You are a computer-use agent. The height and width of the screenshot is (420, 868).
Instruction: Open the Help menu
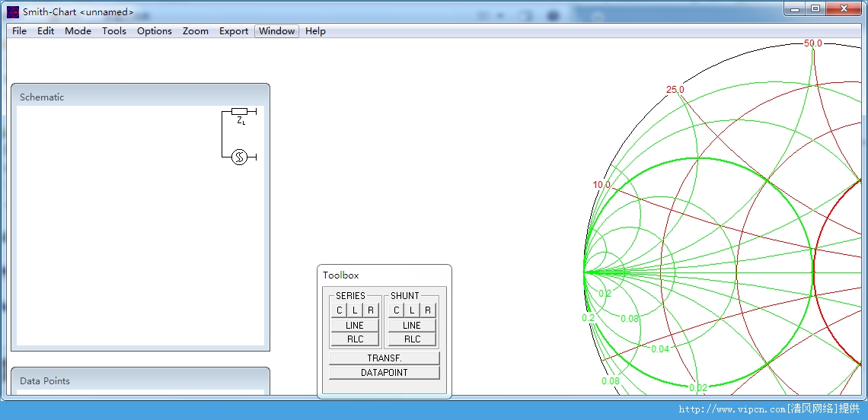[315, 31]
